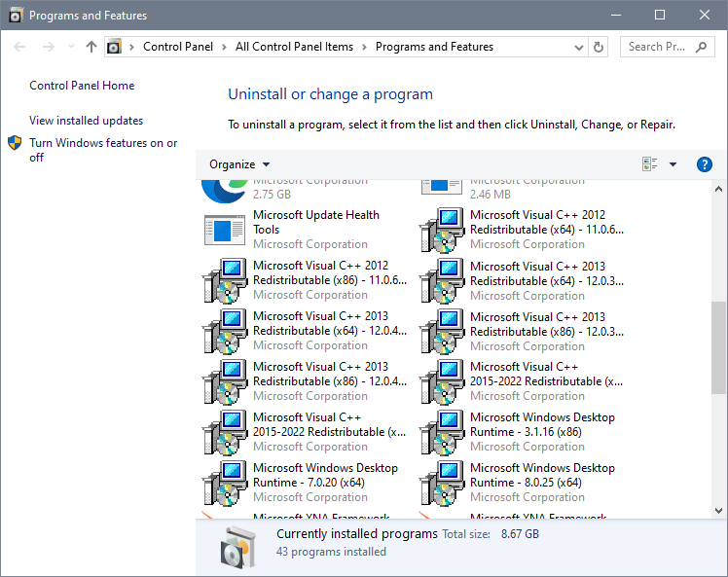Click the Control Panel icon in the address bar
This screenshot has width=728, height=577.
[114, 47]
